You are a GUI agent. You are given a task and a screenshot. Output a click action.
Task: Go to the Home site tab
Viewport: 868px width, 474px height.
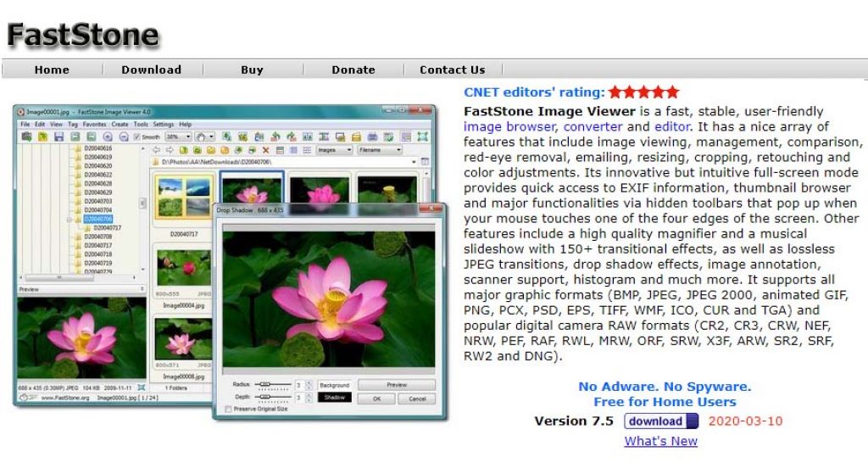(x=52, y=70)
